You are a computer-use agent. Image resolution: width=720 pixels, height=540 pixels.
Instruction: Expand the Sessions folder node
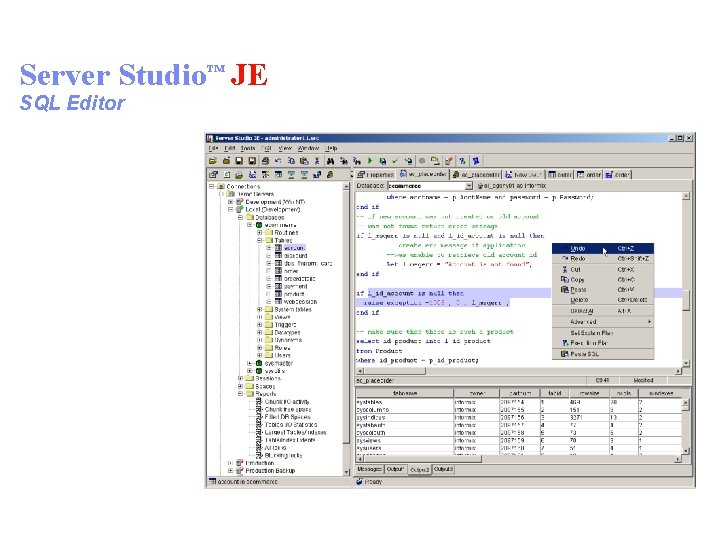pyautogui.click(x=241, y=378)
